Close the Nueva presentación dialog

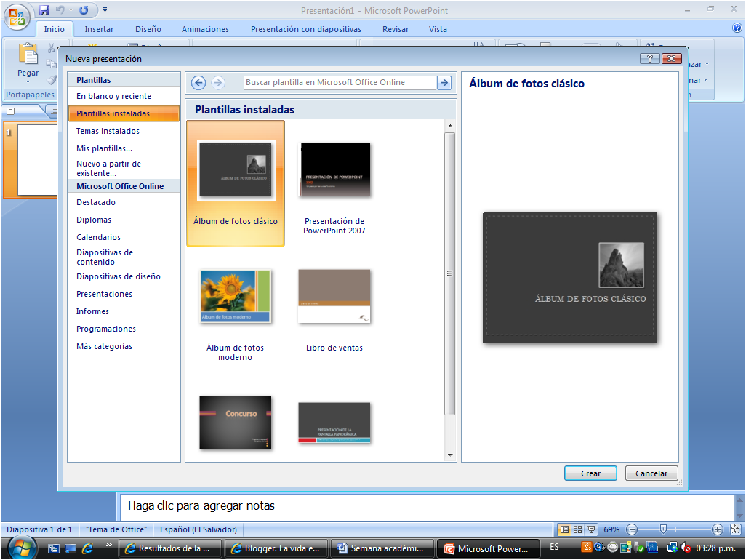[671, 58]
